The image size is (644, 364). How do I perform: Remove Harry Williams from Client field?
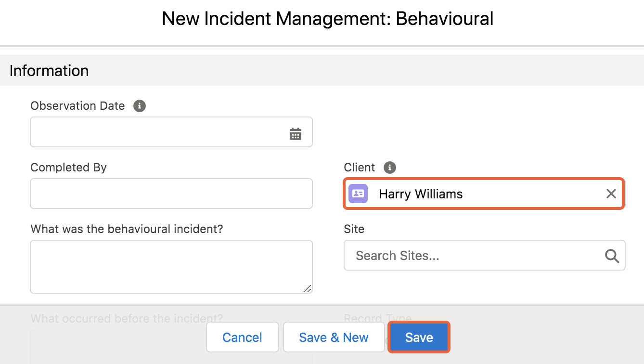point(611,194)
